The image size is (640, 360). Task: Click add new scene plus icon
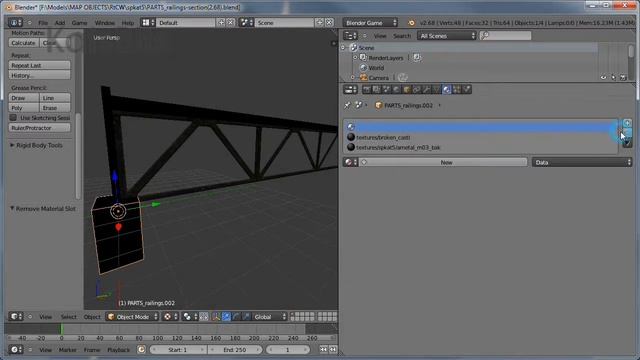[x=320, y=23]
